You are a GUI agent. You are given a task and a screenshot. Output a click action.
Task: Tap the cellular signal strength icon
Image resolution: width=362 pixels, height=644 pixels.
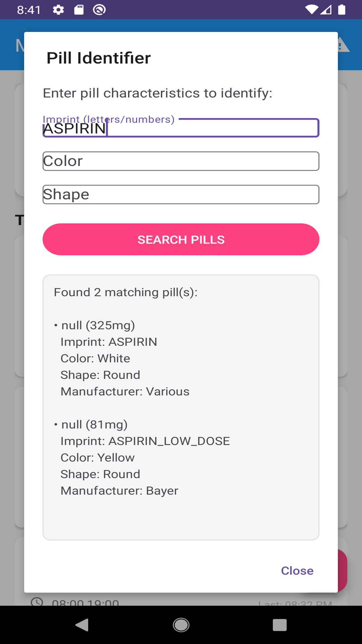pyautogui.click(x=326, y=10)
